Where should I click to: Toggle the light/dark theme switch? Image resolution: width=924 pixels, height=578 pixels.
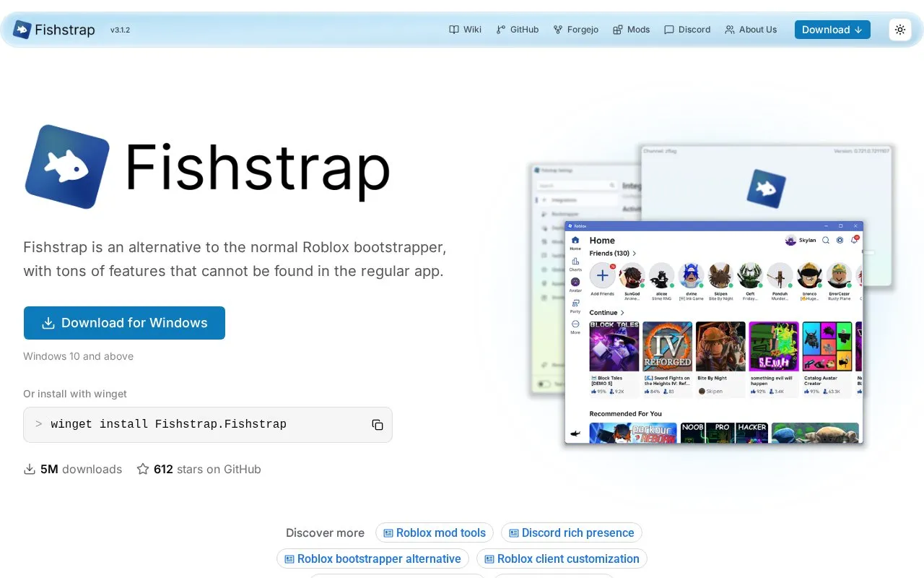tap(899, 30)
